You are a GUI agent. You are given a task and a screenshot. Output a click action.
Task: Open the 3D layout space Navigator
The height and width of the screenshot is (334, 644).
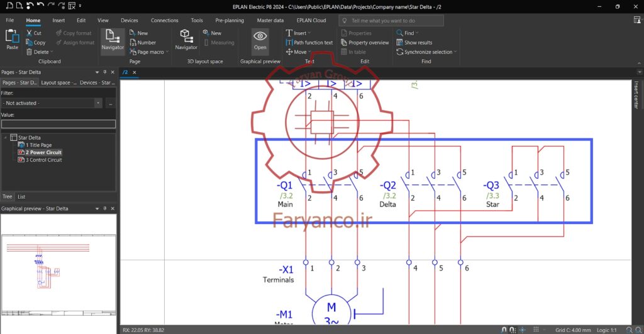tap(186, 40)
